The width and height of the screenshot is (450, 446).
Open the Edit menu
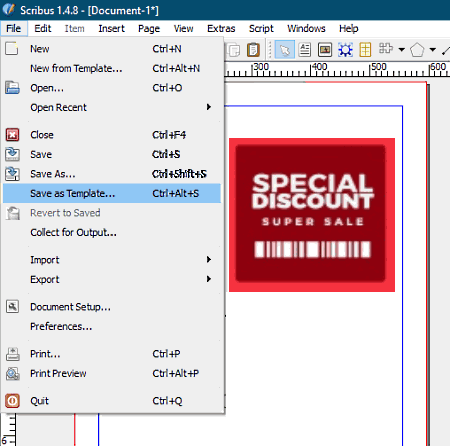coord(43,29)
